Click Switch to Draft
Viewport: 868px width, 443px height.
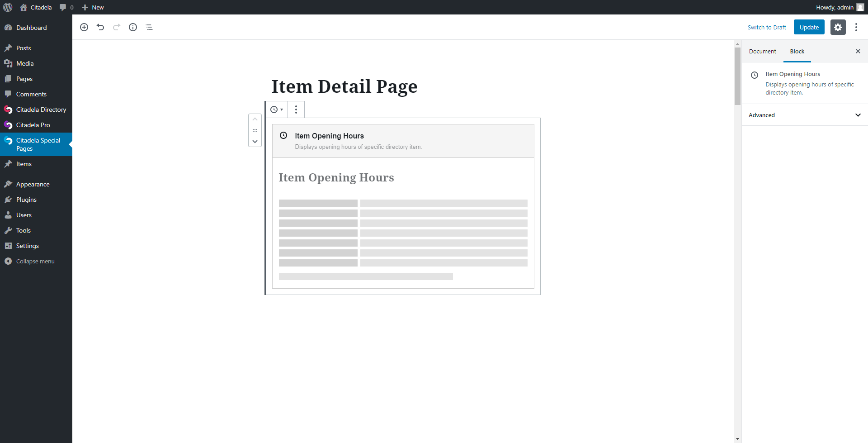(767, 27)
